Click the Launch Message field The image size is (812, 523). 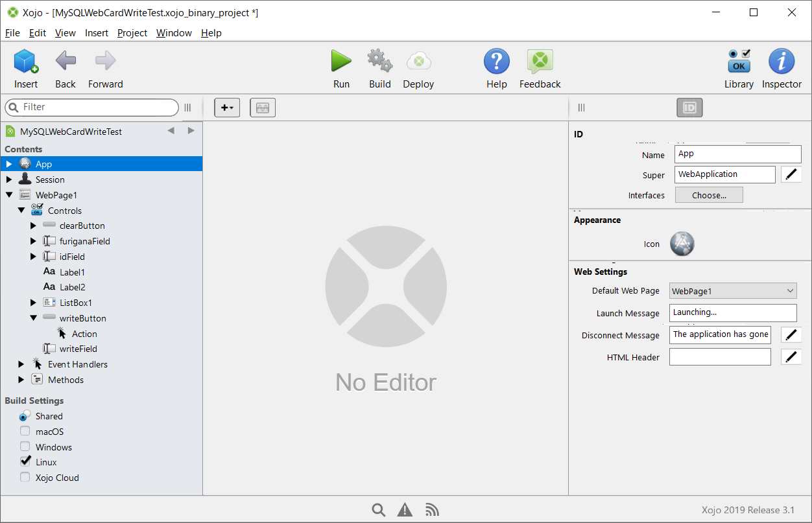733,312
